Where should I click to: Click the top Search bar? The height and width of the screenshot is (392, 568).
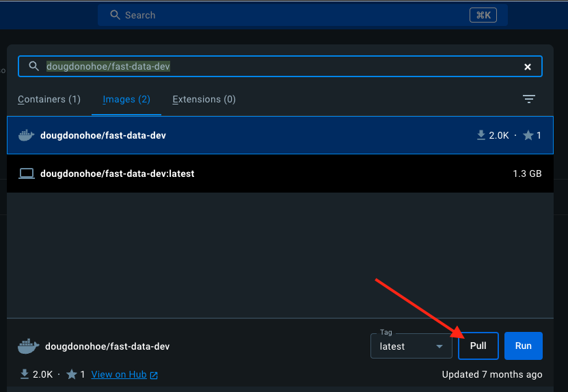coord(303,15)
